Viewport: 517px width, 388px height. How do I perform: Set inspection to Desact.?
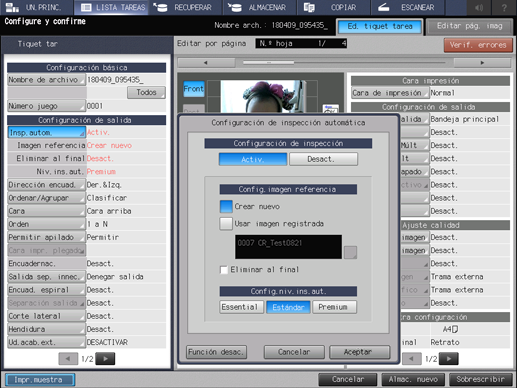click(x=323, y=159)
